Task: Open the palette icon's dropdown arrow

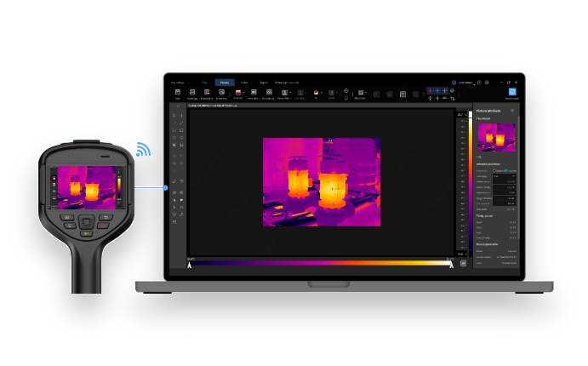Action: (x=243, y=93)
